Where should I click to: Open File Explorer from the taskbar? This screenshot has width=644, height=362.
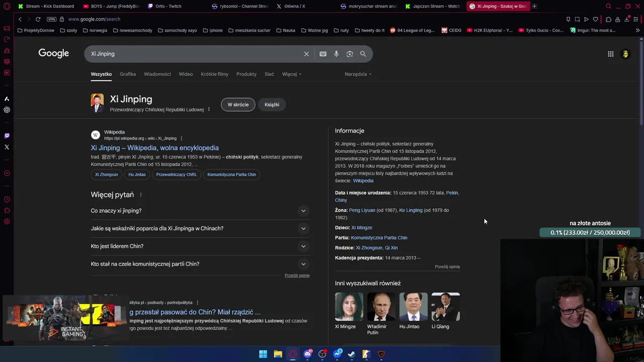pyautogui.click(x=278, y=354)
